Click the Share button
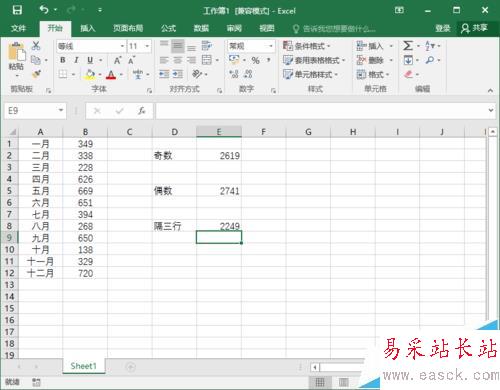This screenshot has width=500, height=390. (x=475, y=28)
